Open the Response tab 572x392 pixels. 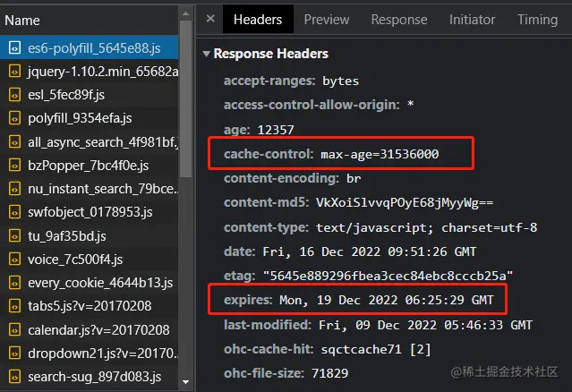pos(398,19)
